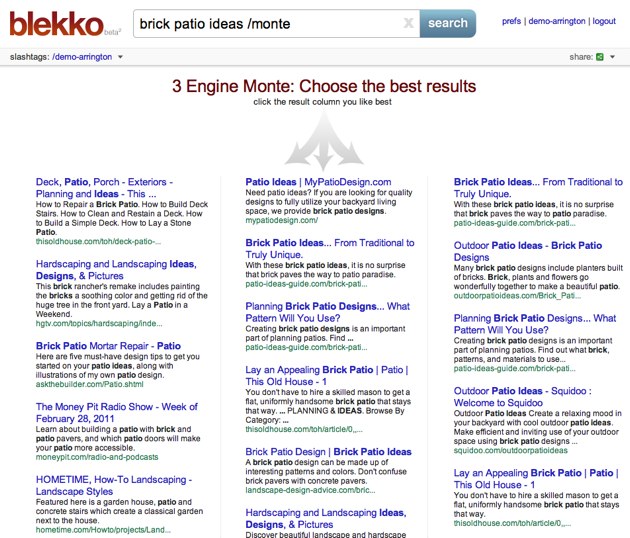The height and width of the screenshot is (538, 630).
Task: Click the green share icon
Action: 599,57
